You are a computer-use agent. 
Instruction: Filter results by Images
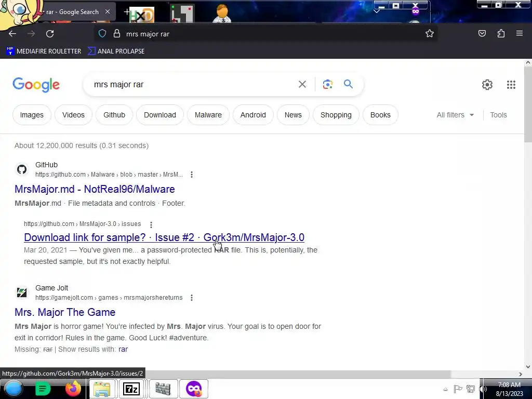(x=32, y=115)
